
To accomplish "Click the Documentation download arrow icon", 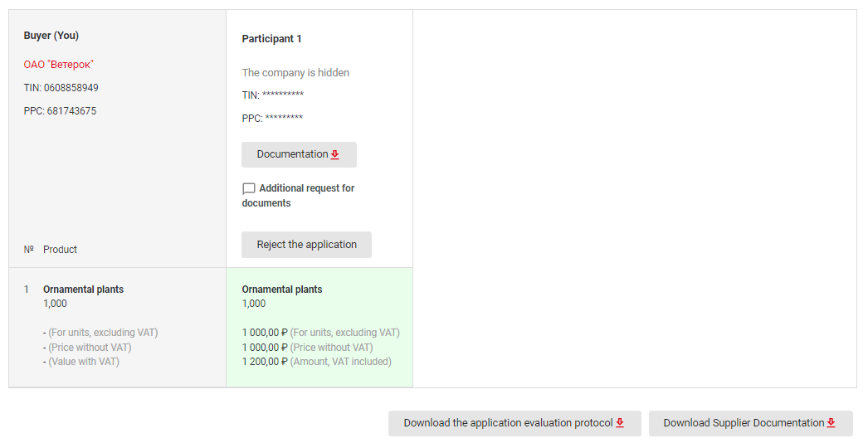I will tap(335, 154).
